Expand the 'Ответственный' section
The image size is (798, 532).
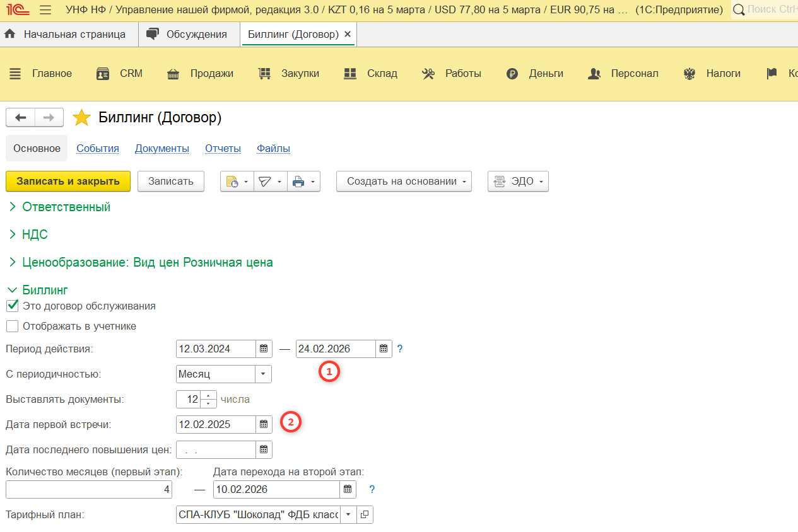(66, 207)
